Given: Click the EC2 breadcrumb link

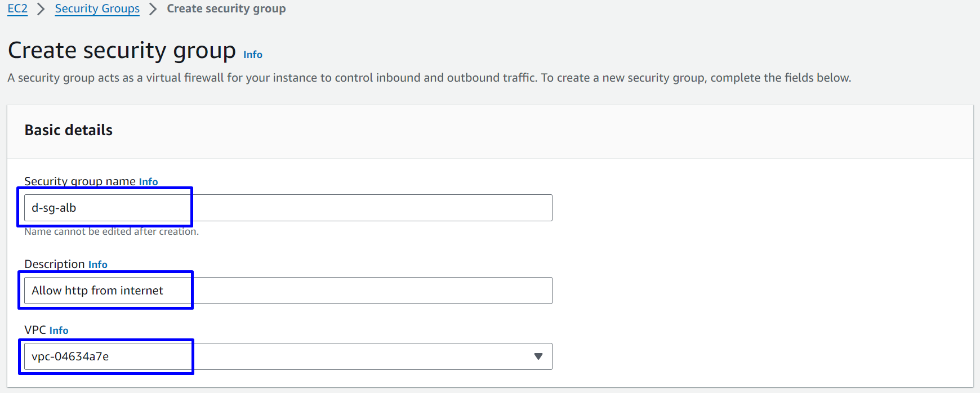Looking at the screenshot, I should coord(17,9).
